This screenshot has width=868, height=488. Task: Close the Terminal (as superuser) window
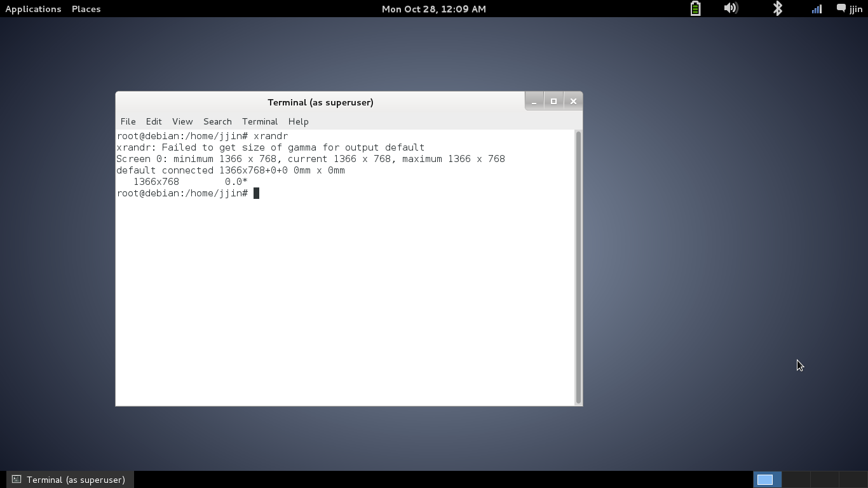pyautogui.click(x=573, y=101)
